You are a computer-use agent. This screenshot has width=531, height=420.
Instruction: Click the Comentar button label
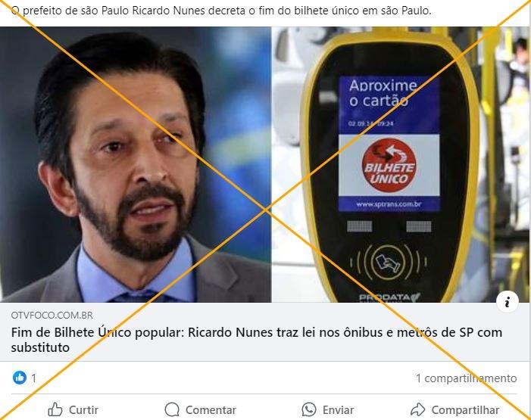[211, 410]
